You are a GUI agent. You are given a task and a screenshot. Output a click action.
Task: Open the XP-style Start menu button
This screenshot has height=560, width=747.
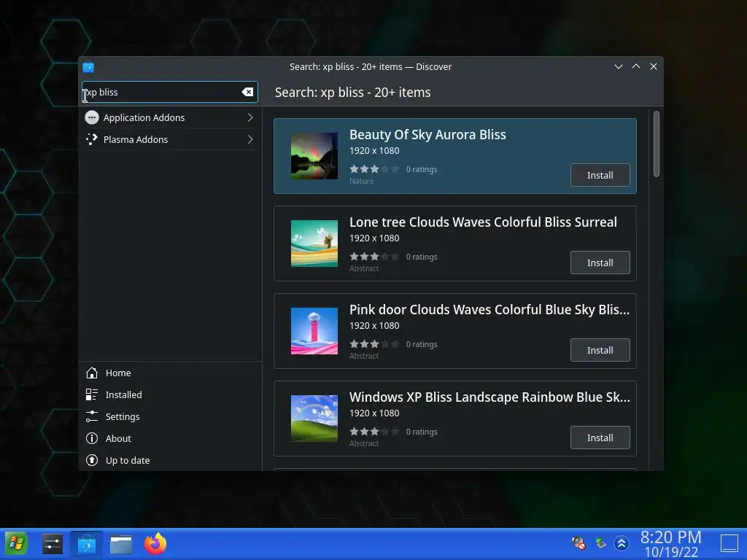[16, 544]
